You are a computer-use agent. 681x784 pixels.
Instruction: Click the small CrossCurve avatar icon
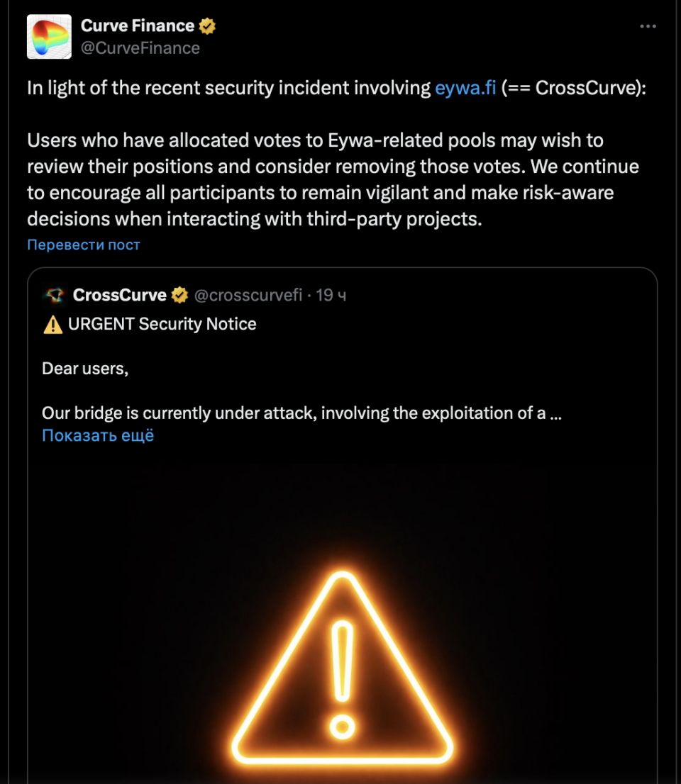(53, 295)
